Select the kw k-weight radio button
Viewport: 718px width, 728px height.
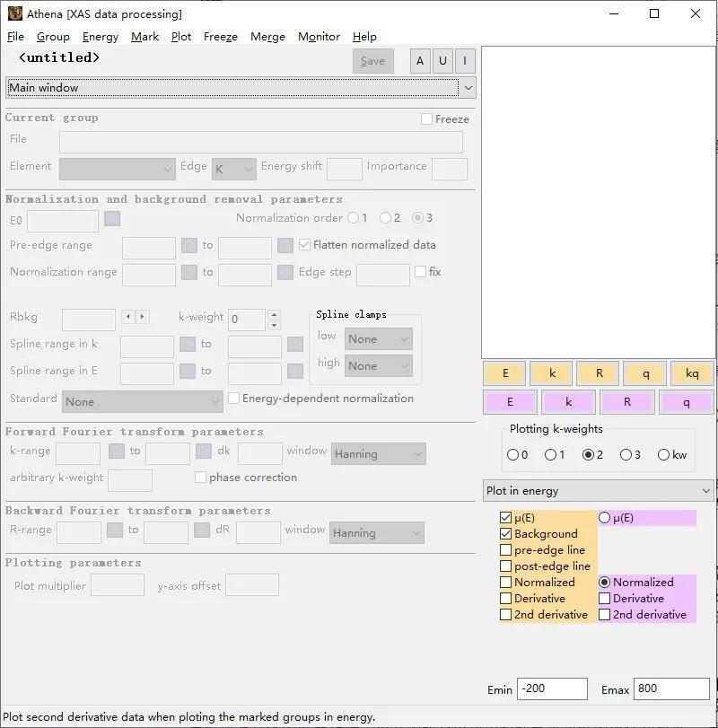click(x=664, y=455)
